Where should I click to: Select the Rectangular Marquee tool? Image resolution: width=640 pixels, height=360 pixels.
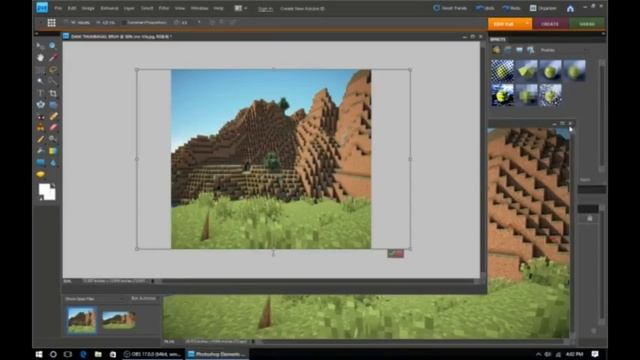point(40,70)
